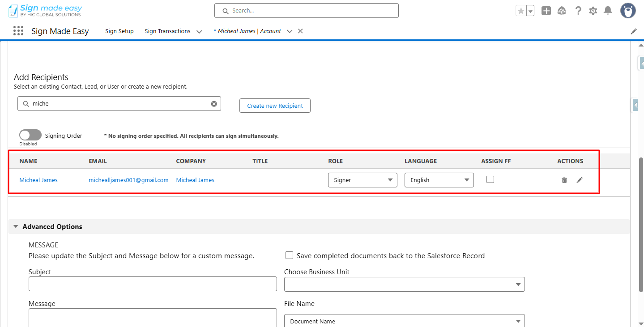This screenshot has width=644, height=327.
Task: Open the global actions plus icon
Action: click(546, 11)
